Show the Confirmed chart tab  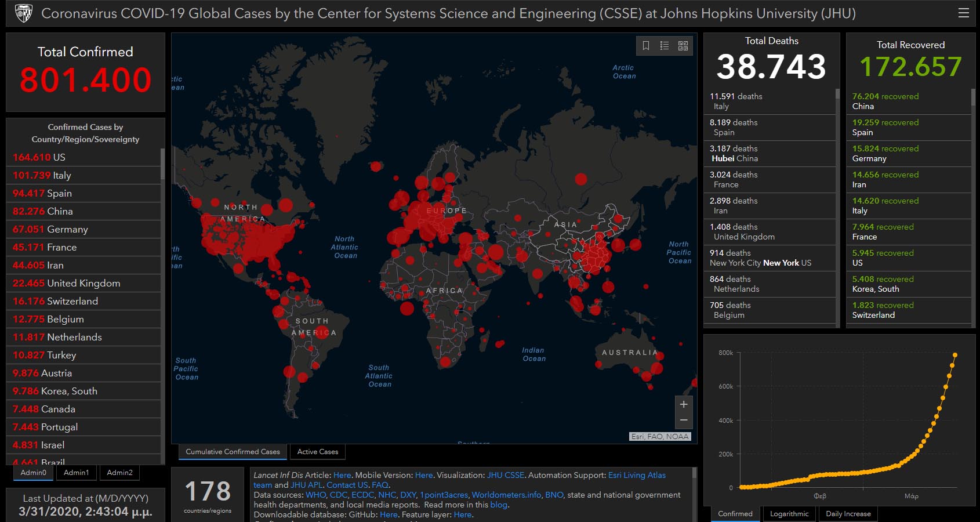point(735,514)
